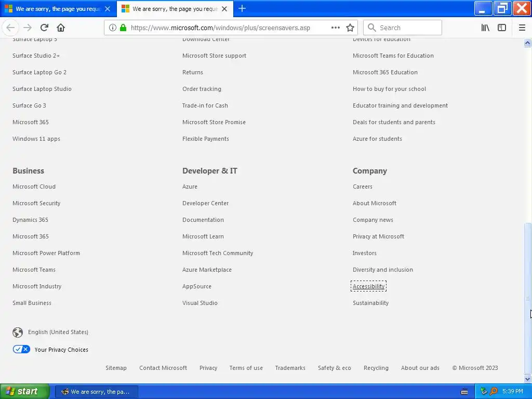Open the Dynamics 365 link
Image resolution: width=532 pixels, height=399 pixels.
30,220
